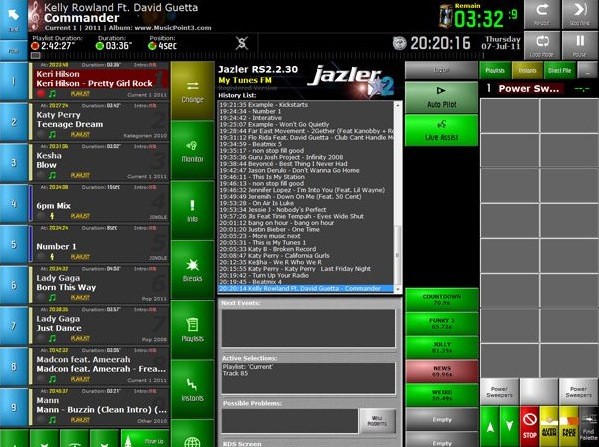The image size is (599, 447).
Task: Click the Move Up button
Action: pyautogui.click(x=144, y=439)
